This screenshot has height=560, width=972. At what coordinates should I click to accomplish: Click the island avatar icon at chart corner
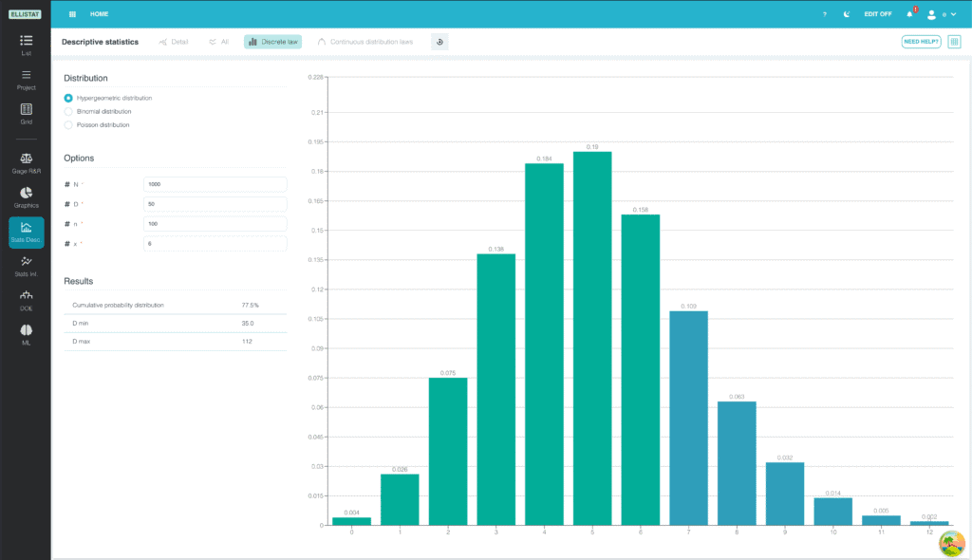951,544
